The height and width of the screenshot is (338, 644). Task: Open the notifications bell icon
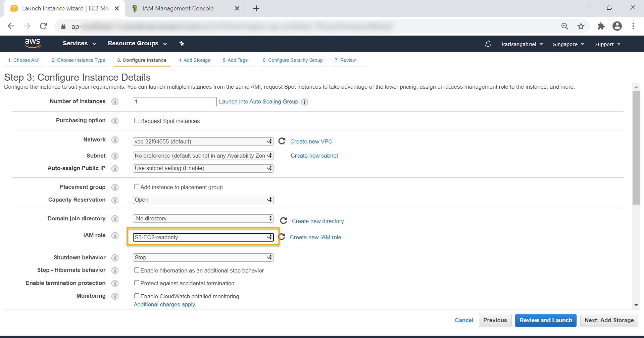pos(488,44)
